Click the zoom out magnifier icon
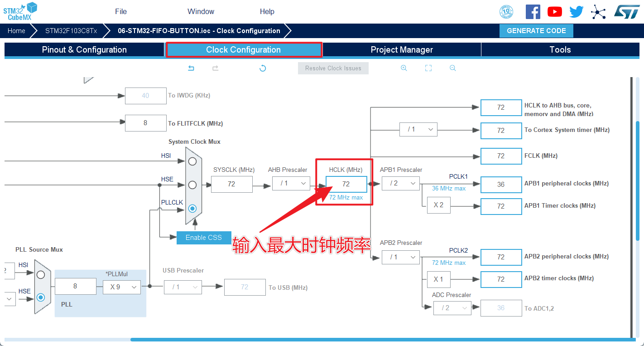Image resolution: width=644 pixels, height=346 pixels. pos(452,68)
